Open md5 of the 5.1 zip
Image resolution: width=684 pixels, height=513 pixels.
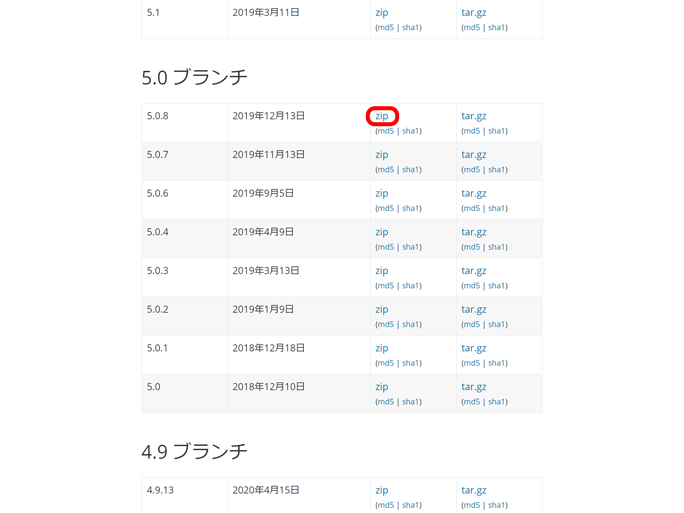point(385,27)
